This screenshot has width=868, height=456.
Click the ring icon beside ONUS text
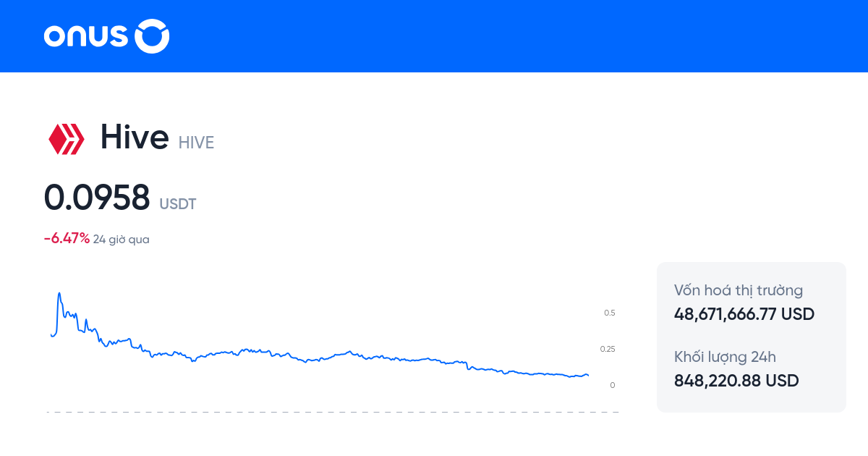pos(153,36)
